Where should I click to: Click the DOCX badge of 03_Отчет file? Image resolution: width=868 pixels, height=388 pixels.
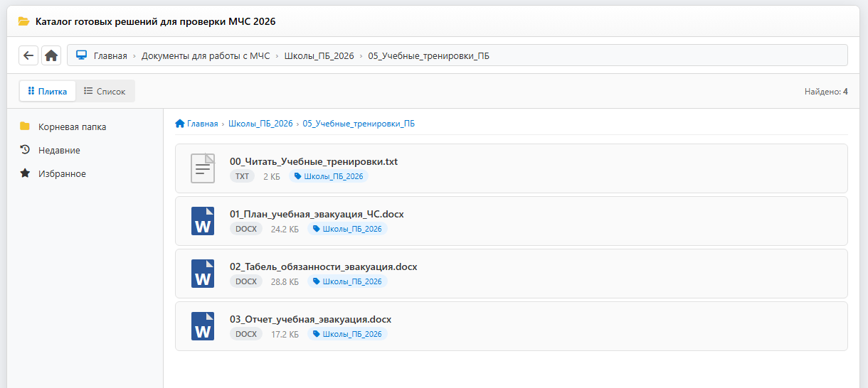pyautogui.click(x=246, y=334)
